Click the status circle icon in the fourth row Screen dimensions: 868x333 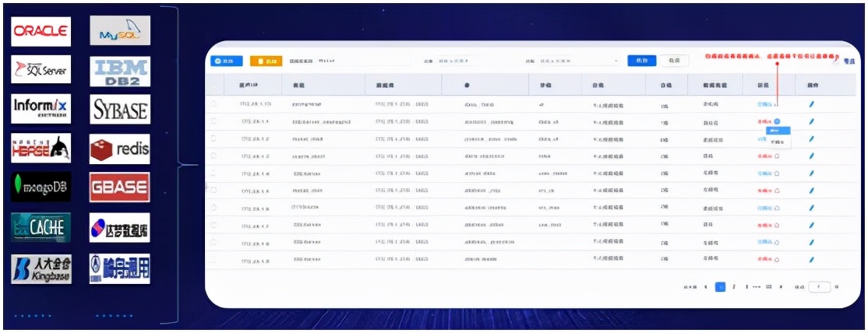777,156
